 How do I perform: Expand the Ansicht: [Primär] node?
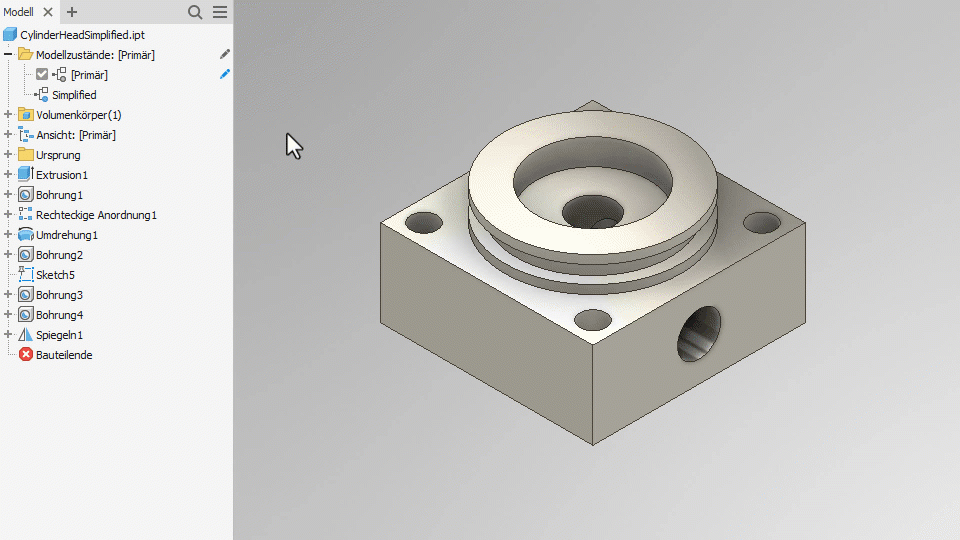8,135
